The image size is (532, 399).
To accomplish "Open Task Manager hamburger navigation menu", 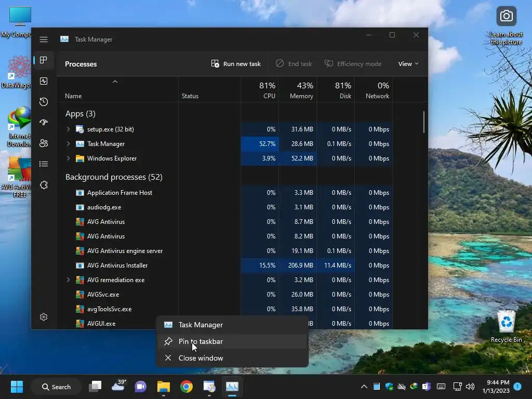I will click(x=44, y=39).
